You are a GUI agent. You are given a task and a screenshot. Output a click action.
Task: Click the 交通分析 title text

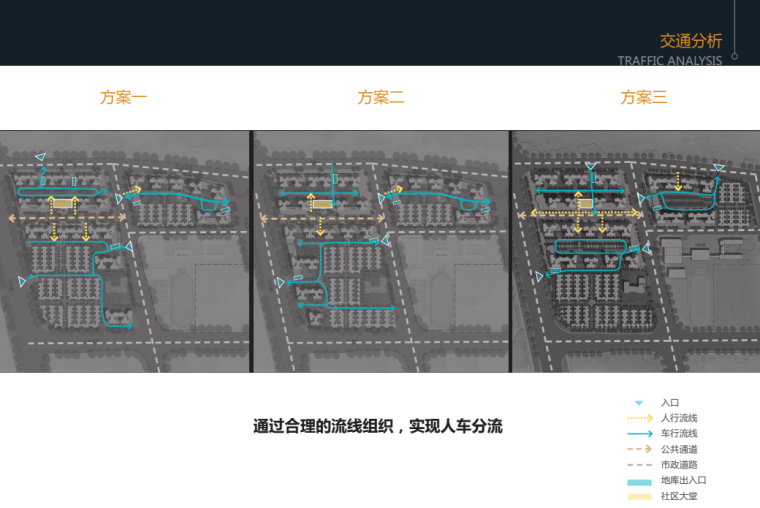[x=690, y=41]
